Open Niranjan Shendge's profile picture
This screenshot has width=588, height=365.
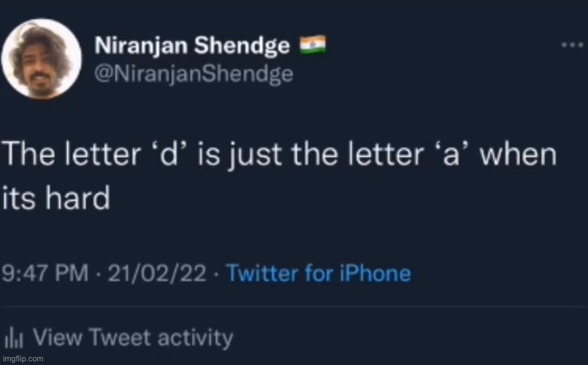click(41, 59)
